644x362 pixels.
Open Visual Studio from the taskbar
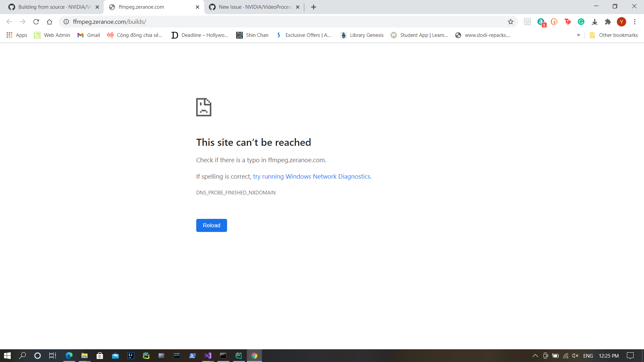pyautogui.click(x=208, y=356)
